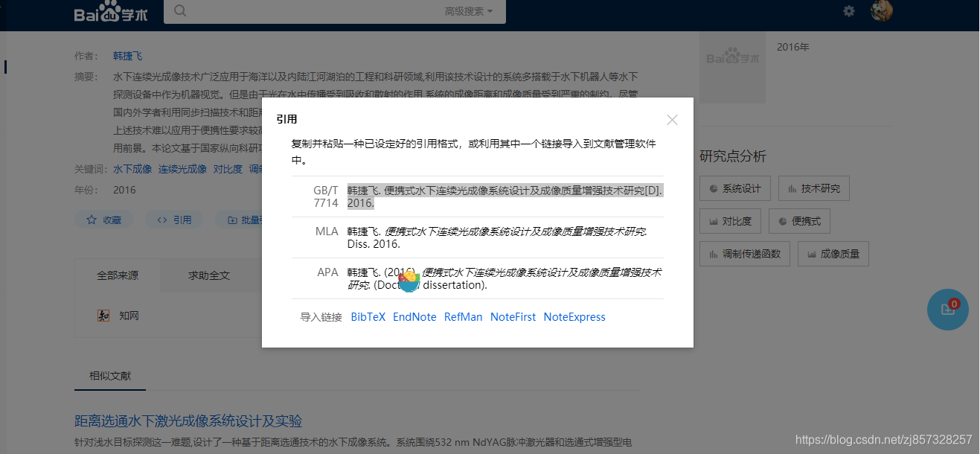This screenshot has height=454, width=980.
Task: Click the 调制传递函数 research point button
Action: [744, 253]
